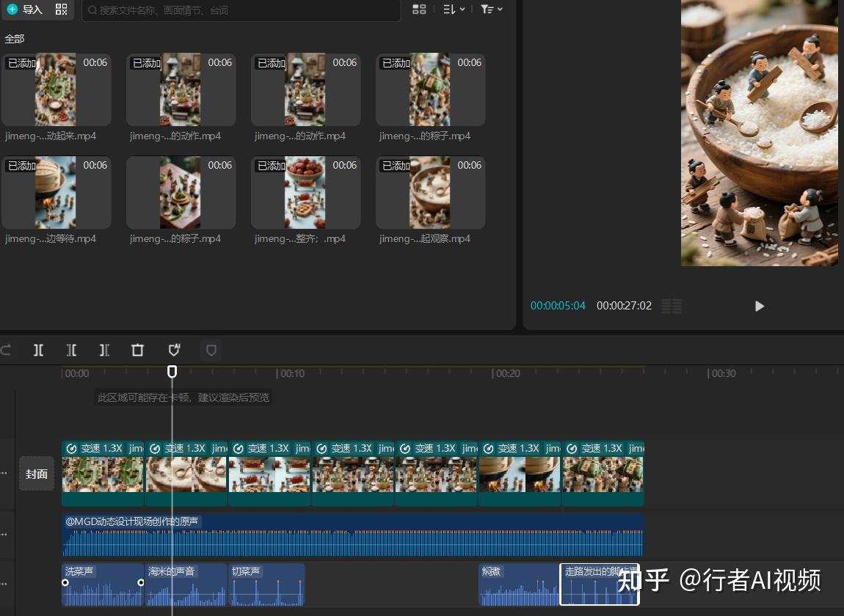This screenshot has width=844, height=616.
Task: Click the trim-left split icon
Action: click(x=71, y=351)
